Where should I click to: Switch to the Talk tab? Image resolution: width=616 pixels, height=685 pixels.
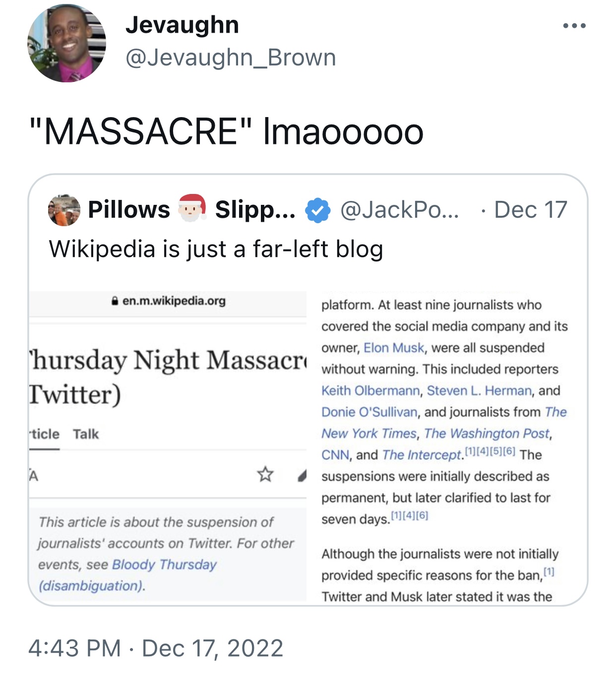click(x=86, y=434)
